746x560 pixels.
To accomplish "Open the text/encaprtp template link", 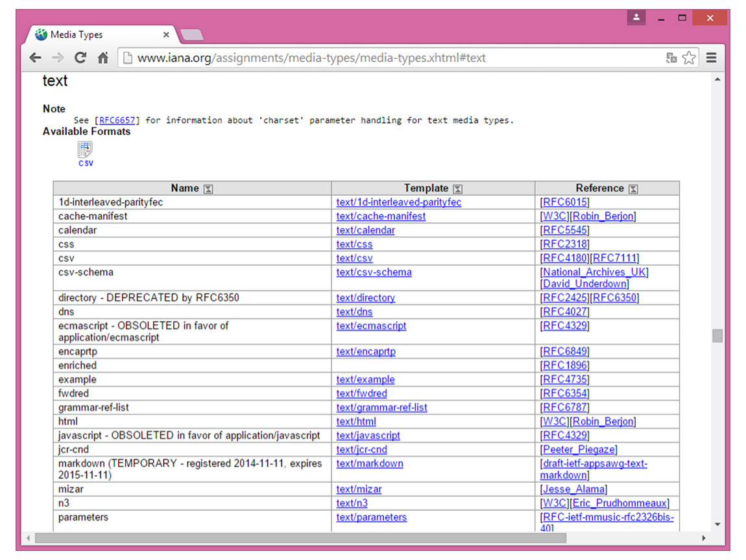I will [366, 351].
